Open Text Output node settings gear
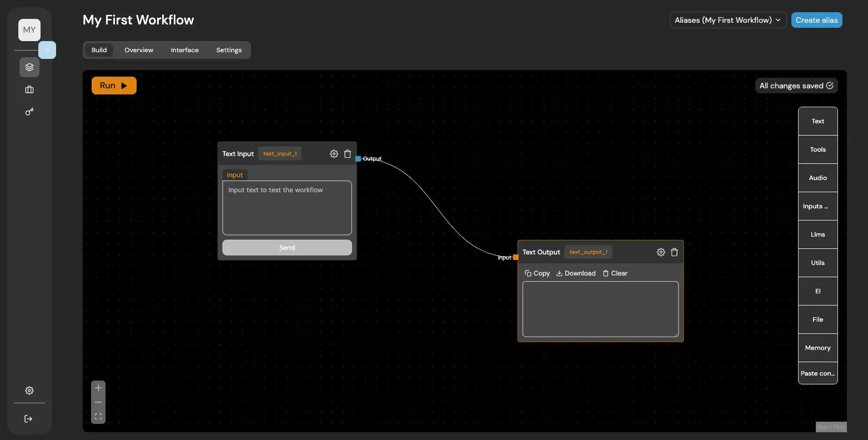Screen dimensions: 868x440 661,252
